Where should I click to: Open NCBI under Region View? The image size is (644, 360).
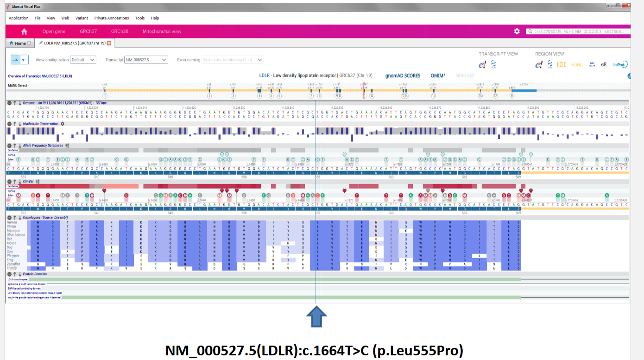(550, 65)
